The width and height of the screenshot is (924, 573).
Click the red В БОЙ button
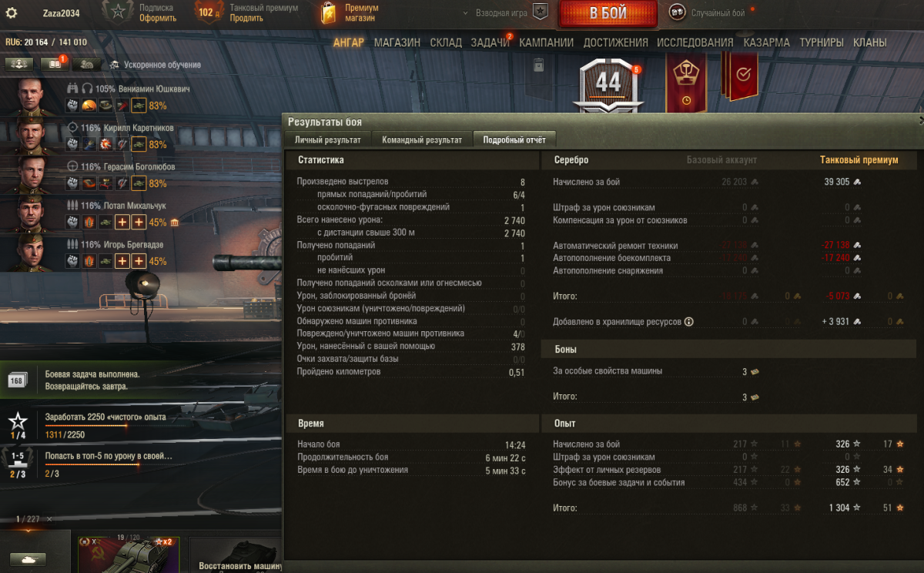point(608,13)
